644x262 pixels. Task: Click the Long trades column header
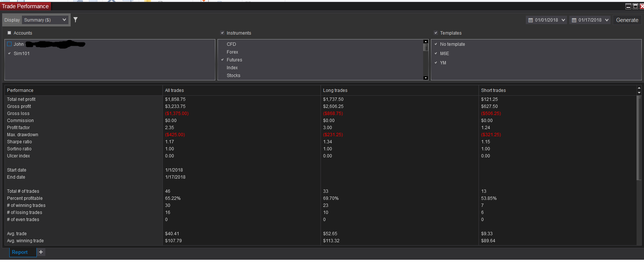click(400, 90)
